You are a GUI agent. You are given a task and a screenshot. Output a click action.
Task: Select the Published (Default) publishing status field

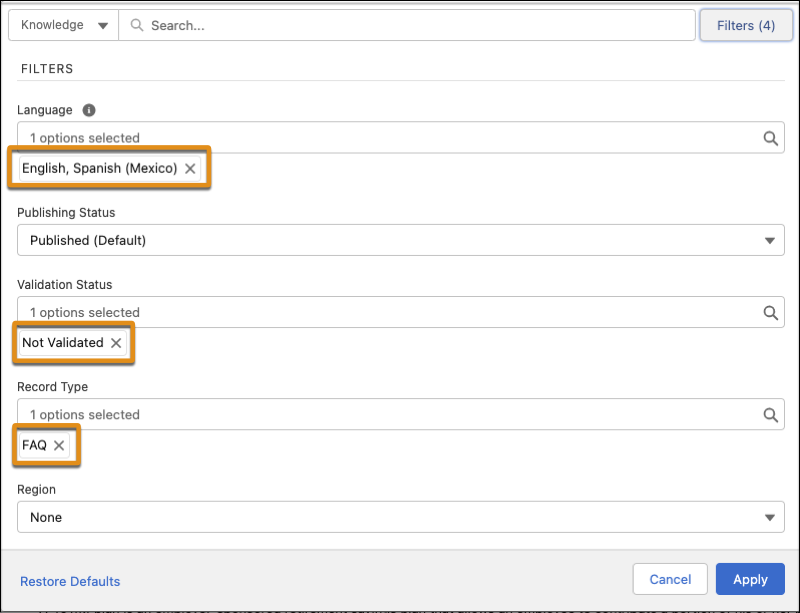(x=400, y=240)
